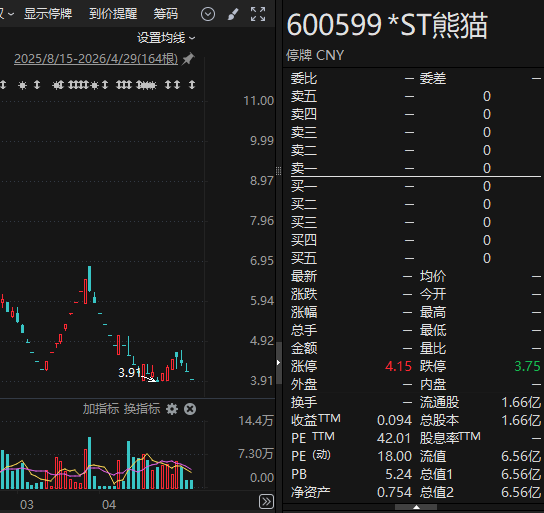Viewport: 544px width, 513px height.
Task: Click the 卖五 row
Action: pyautogui.click(x=416, y=96)
